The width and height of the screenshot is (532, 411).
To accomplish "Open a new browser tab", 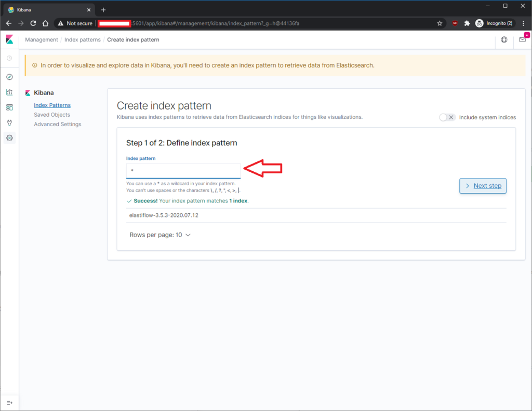I will [x=103, y=10].
